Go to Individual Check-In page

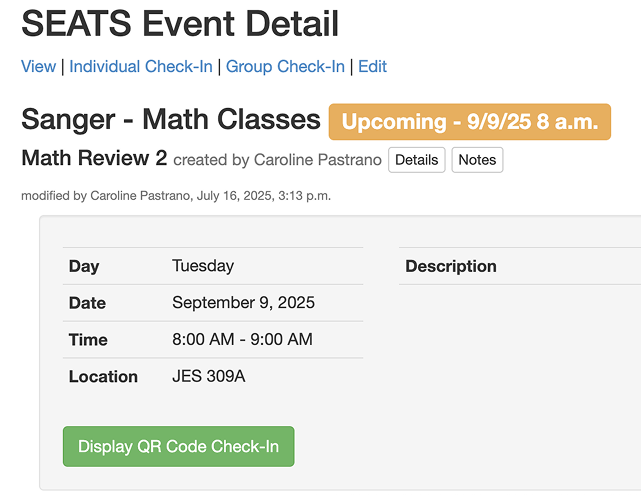[x=141, y=67]
